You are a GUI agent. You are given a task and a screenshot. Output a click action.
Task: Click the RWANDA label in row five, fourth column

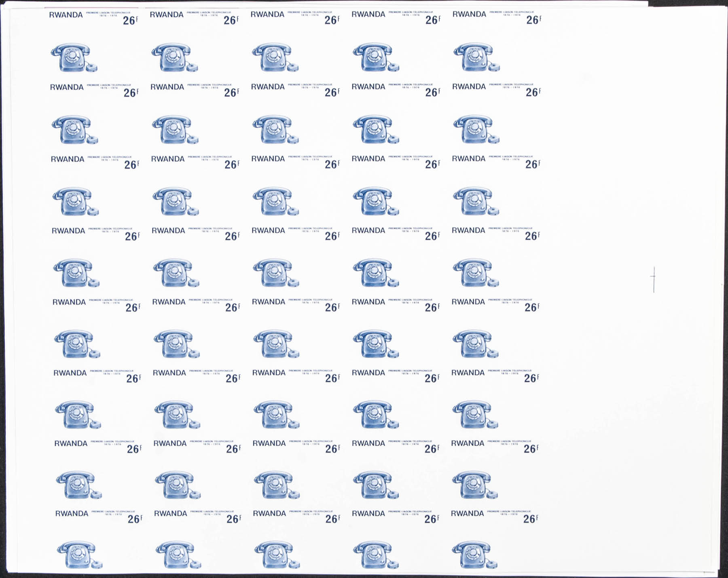pos(368,302)
